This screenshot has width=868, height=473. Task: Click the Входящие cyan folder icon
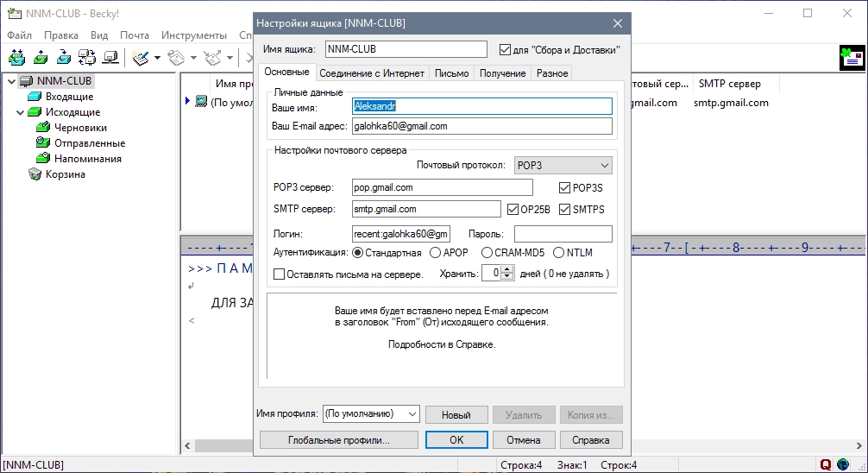point(35,97)
